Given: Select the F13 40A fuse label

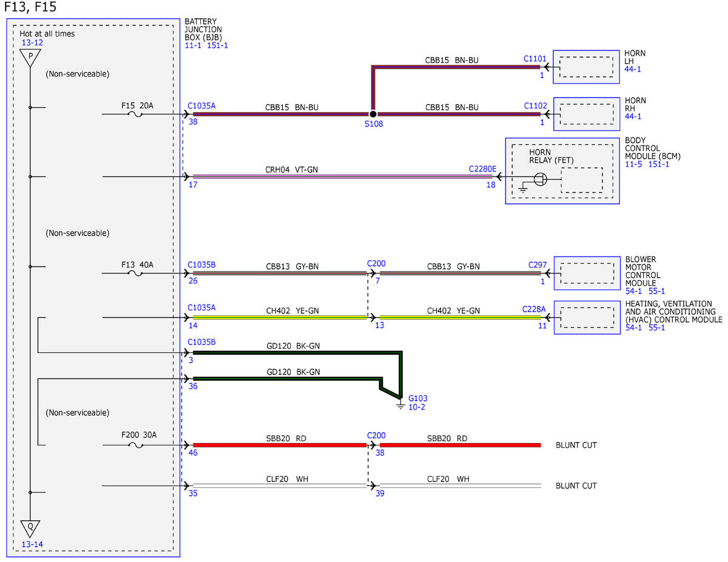Looking at the screenshot, I should [x=138, y=264].
